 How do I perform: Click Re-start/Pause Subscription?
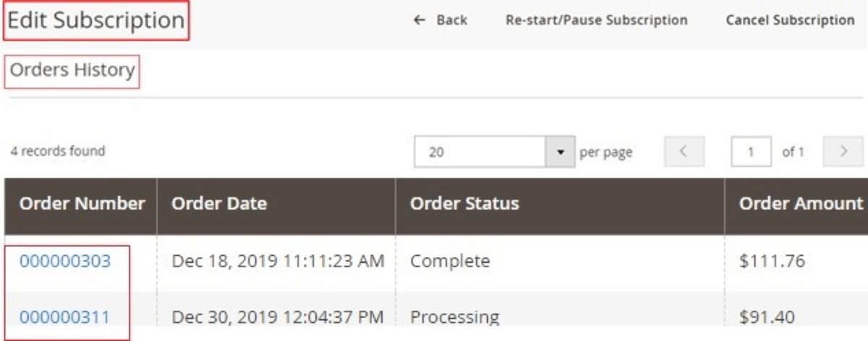596,20
